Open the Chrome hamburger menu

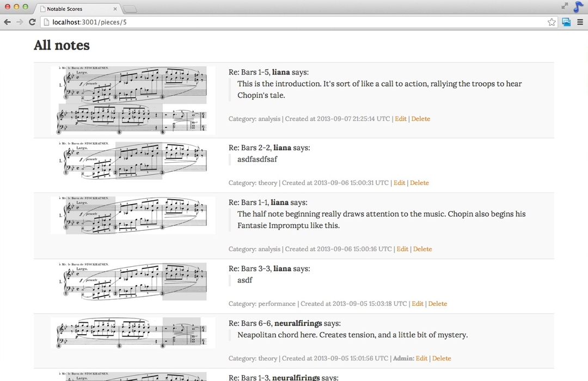[x=580, y=22]
